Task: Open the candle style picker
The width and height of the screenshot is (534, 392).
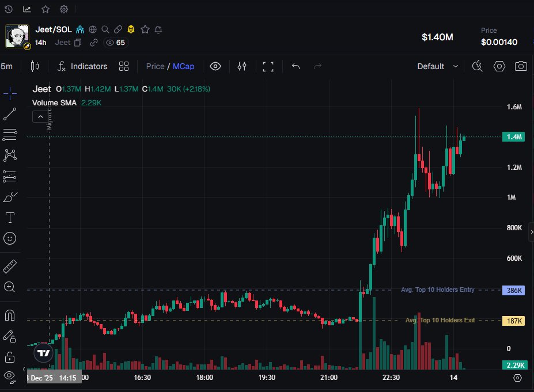Action: [x=34, y=66]
